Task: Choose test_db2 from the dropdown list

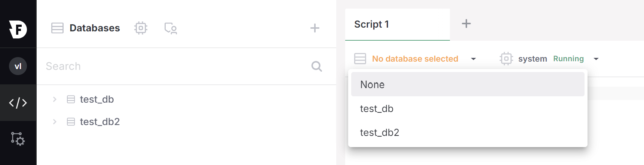Action: pyautogui.click(x=380, y=133)
